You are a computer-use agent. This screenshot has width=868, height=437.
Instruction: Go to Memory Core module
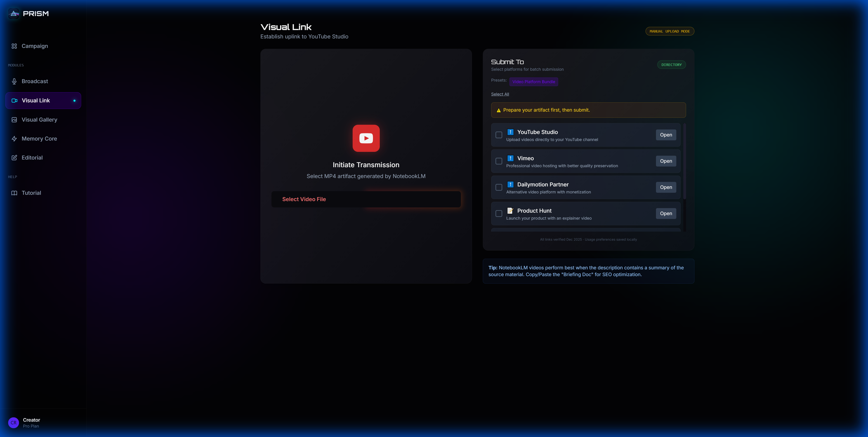(x=39, y=139)
